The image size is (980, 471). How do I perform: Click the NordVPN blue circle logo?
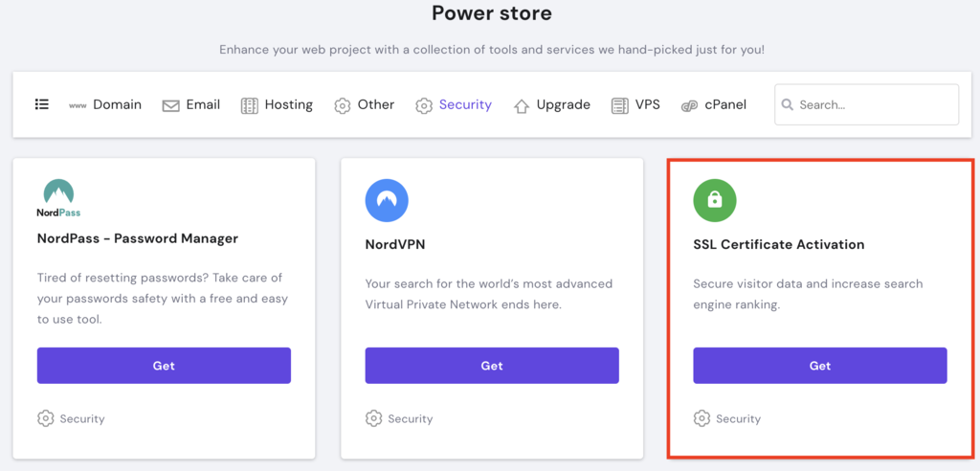387,200
